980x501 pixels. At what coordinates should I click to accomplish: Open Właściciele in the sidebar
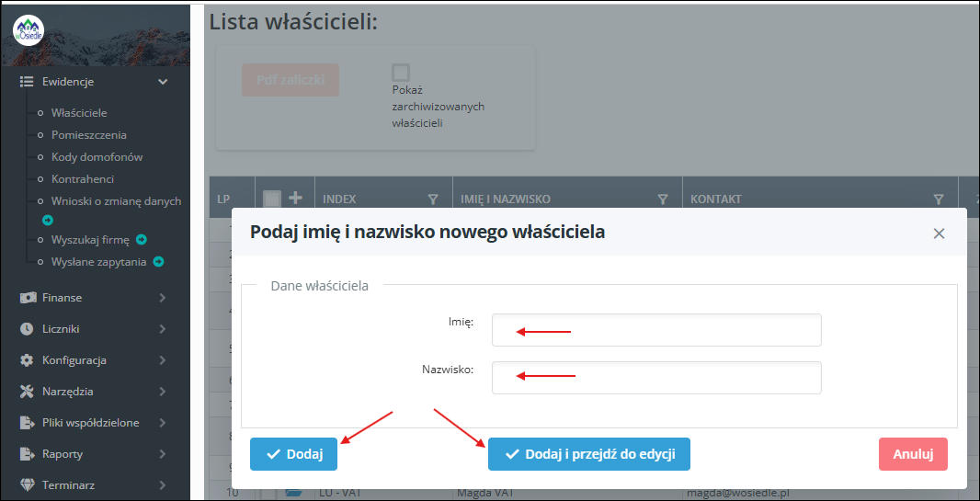(x=79, y=113)
